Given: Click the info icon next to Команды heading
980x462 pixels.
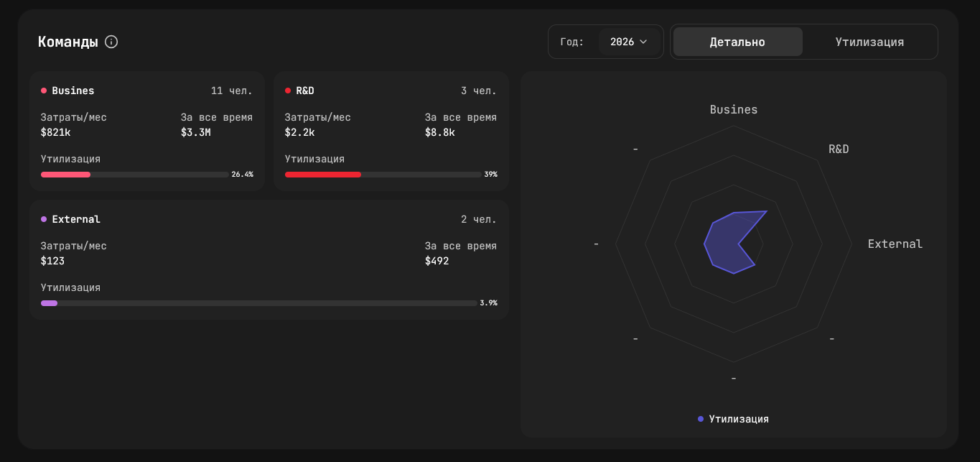Looking at the screenshot, I should coord(111,42).
